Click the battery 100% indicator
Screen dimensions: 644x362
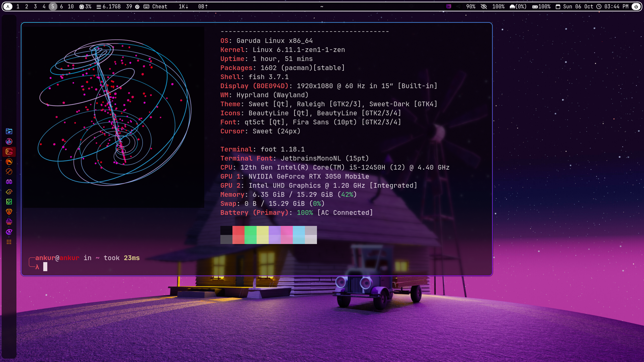(541, 7)
